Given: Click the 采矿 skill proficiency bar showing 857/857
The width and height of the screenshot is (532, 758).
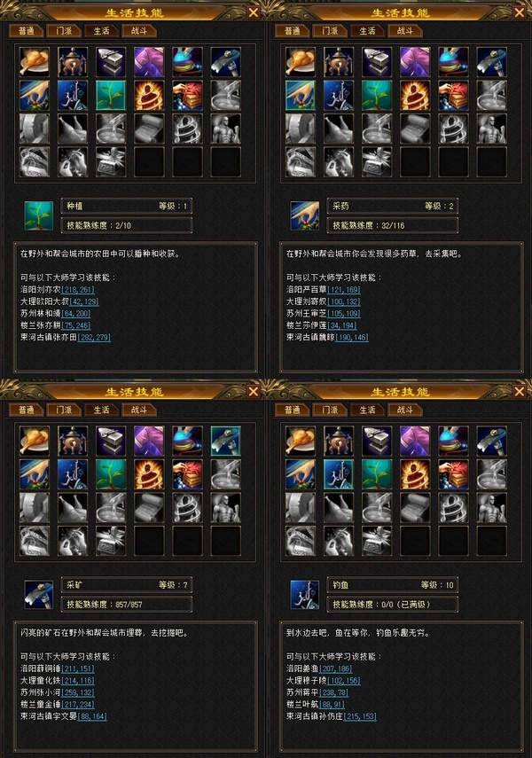Looking at the screenshot, I should coord(127,605).
